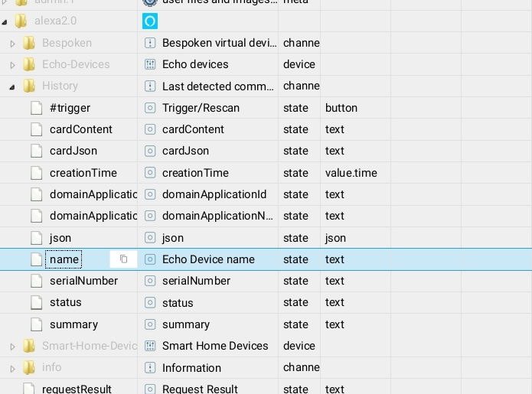Click the file icon of the json object
This screenshot has height=394, width=532.
[36, 238]
